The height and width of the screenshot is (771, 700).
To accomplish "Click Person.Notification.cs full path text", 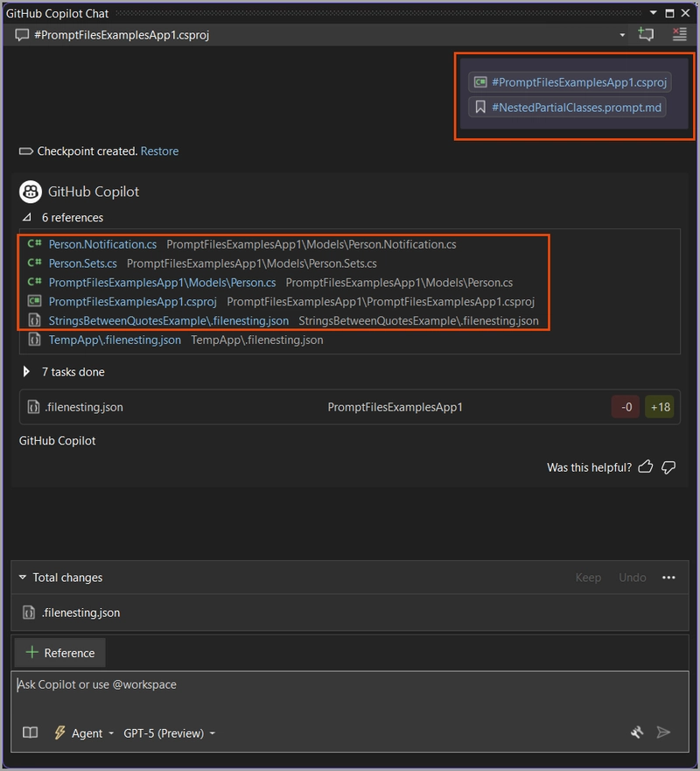I will click(311, 244).
